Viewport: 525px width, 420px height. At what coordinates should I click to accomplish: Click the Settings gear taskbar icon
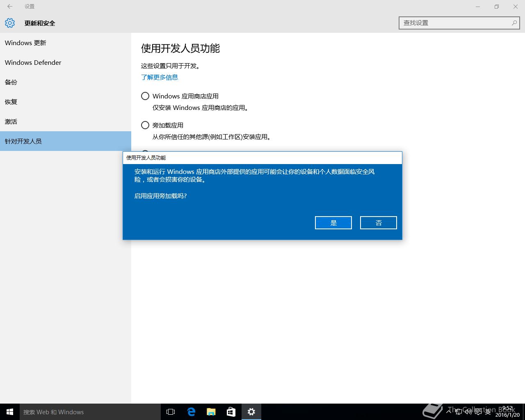[251, 412]
